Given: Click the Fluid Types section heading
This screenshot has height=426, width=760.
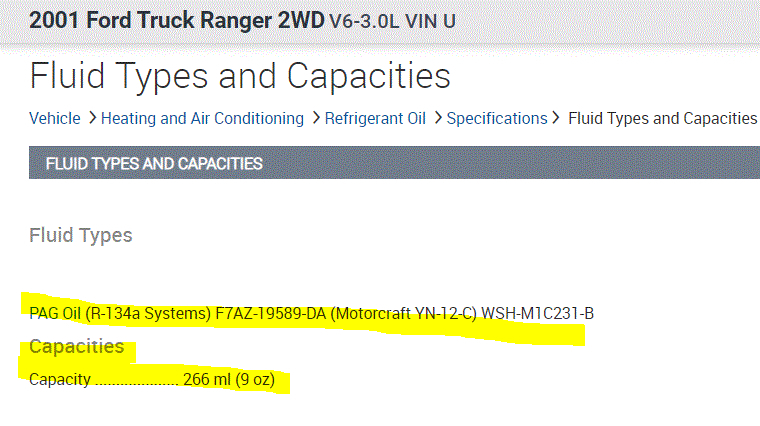Looking at the screenshot, I should 81,236.
